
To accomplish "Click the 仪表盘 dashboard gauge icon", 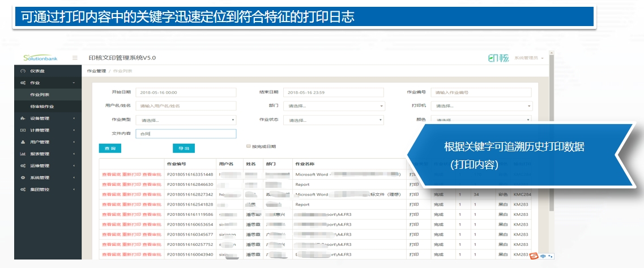I will [23, 71].
